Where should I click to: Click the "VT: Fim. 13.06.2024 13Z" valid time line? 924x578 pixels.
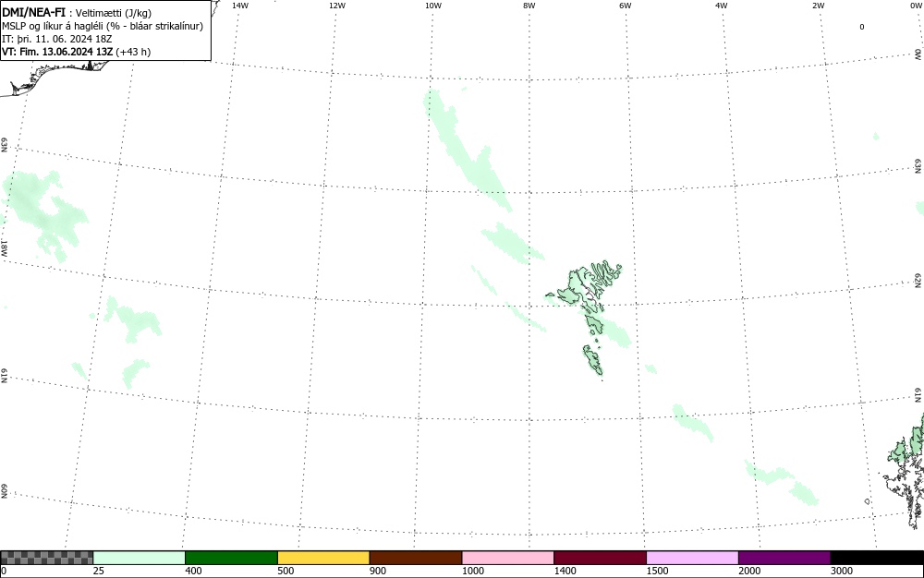coord(76,52)
